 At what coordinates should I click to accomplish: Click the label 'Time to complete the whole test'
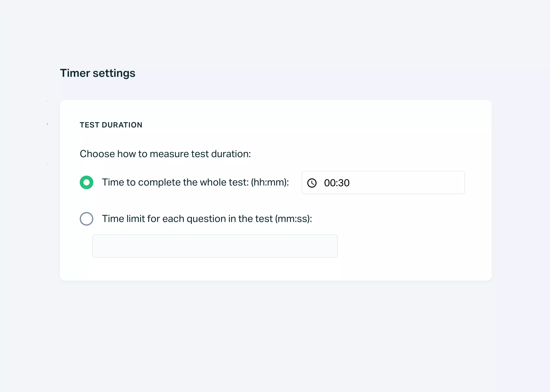pos(195,182)
